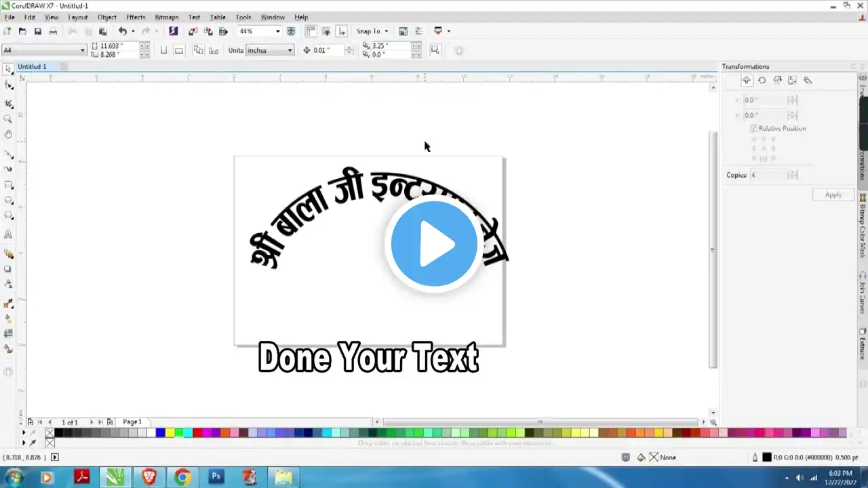Click the nudge distance field 0.01
The width and height of the screenshot is (868, 488).
(328, 50)
